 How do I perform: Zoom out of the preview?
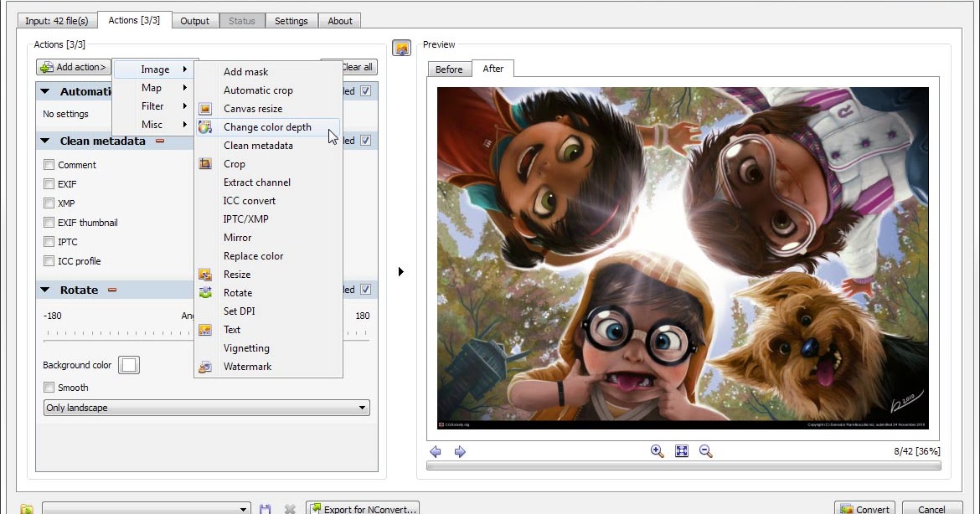705,451
